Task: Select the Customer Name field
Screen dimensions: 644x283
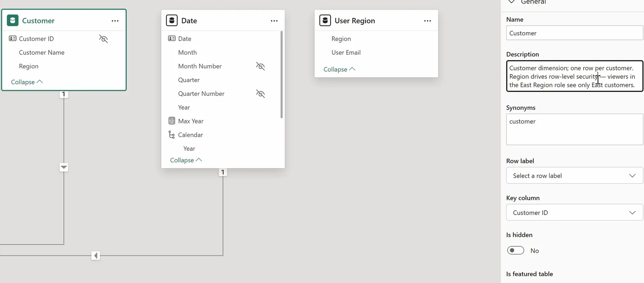Action: pyautogui.click(x=41, y=52)
